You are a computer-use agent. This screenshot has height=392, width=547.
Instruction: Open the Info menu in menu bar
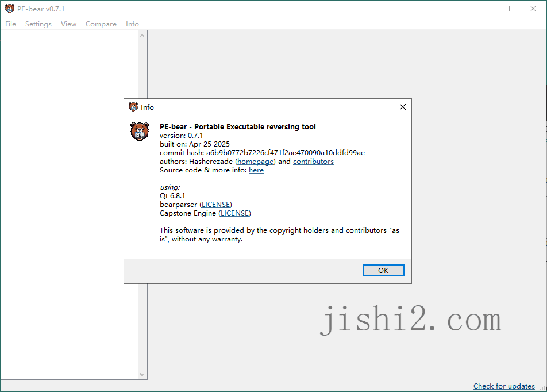(x=132, y=24)
